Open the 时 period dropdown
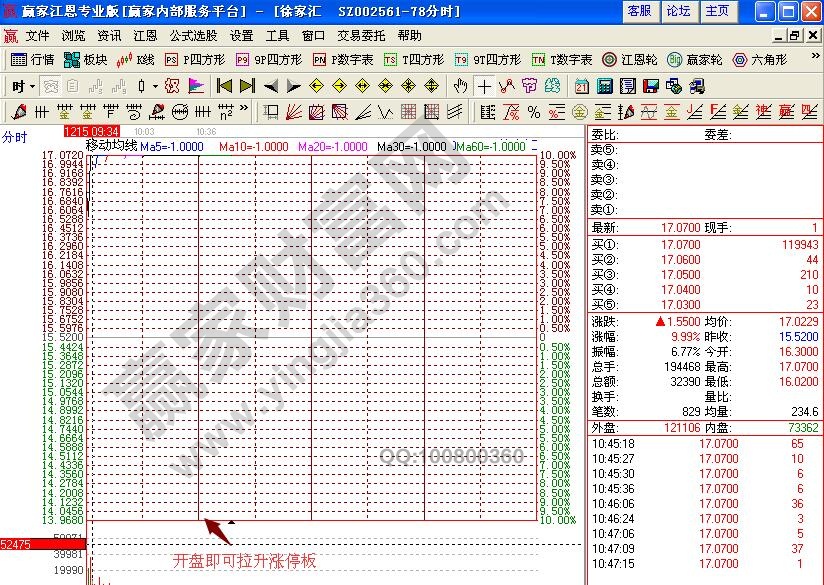Viewport: 824px width, 585px height. tap(22, 86)
